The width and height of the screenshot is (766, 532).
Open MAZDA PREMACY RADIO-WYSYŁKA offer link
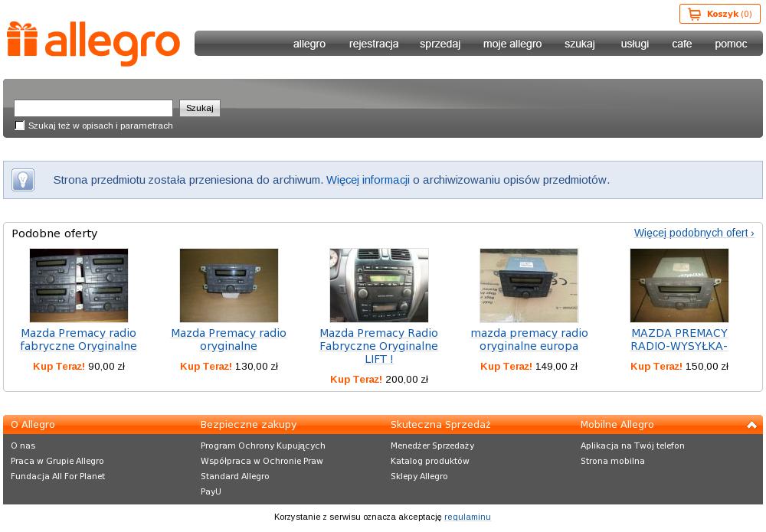click(x=679, y=339)
